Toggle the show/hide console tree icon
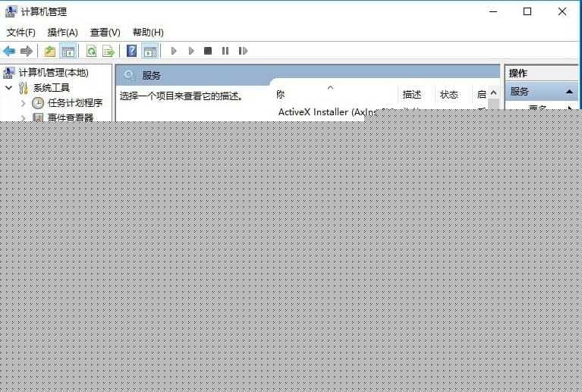 pos(68,51)
